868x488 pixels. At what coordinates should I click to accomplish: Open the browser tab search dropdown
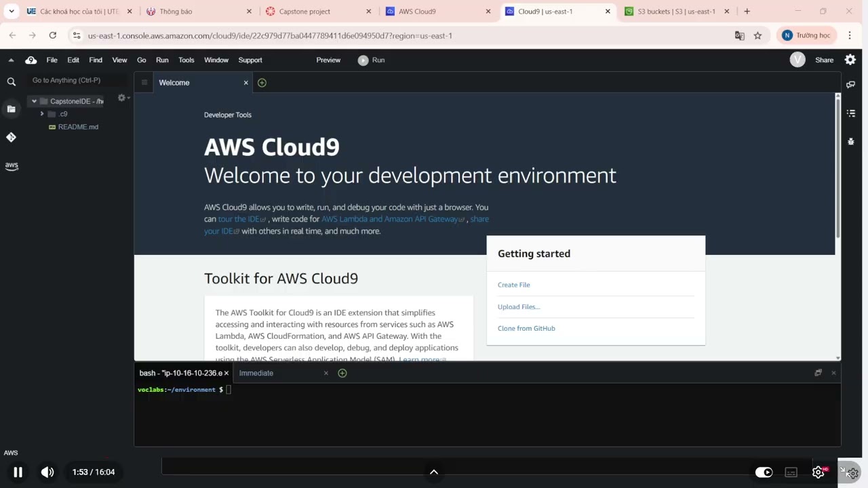click(x=12, y=12)
